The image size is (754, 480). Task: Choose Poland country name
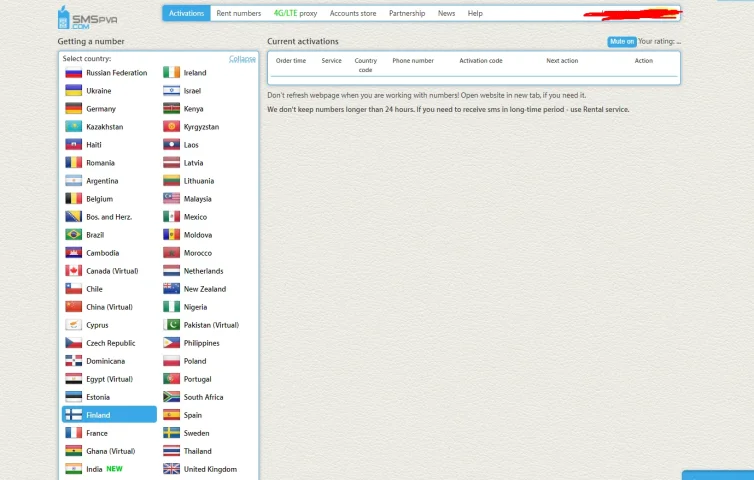[x=195, y=361]
